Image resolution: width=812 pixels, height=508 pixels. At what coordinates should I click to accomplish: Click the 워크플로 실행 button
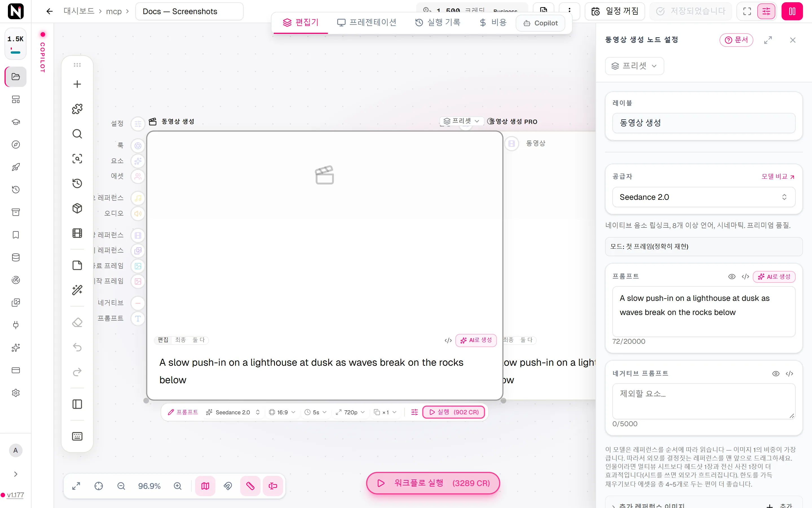click(x=433, y=483)
